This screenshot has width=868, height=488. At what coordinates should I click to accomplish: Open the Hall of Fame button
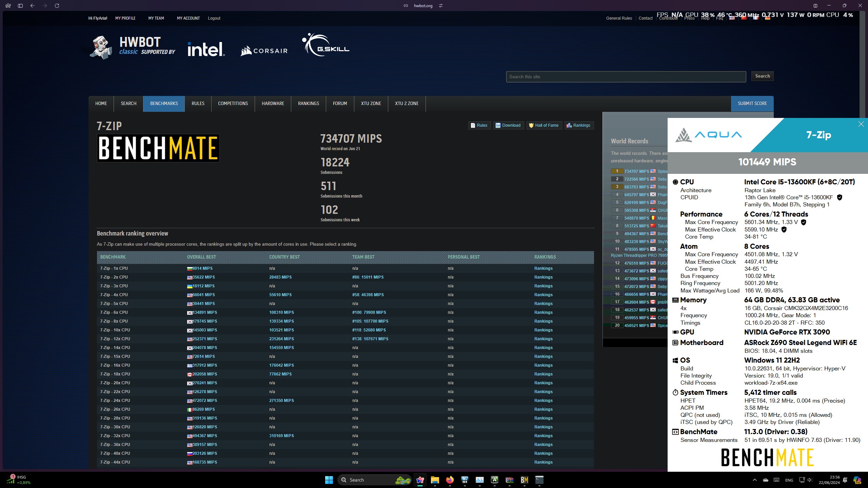(544, 125)
